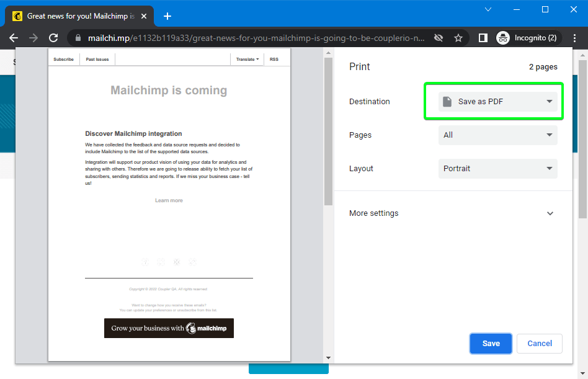
Task: Click the 'Grow your business with mailchimp' banner
Action: pos(169,328)
